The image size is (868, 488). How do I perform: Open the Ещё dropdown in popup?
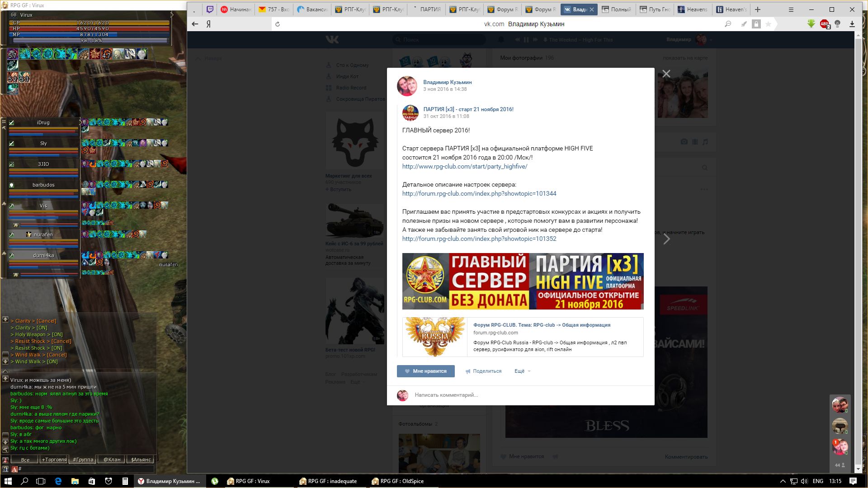point(522,371)
